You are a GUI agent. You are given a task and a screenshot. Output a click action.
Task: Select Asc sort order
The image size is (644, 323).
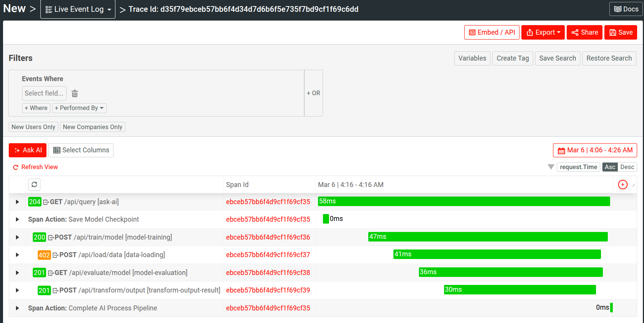(610, 167)
